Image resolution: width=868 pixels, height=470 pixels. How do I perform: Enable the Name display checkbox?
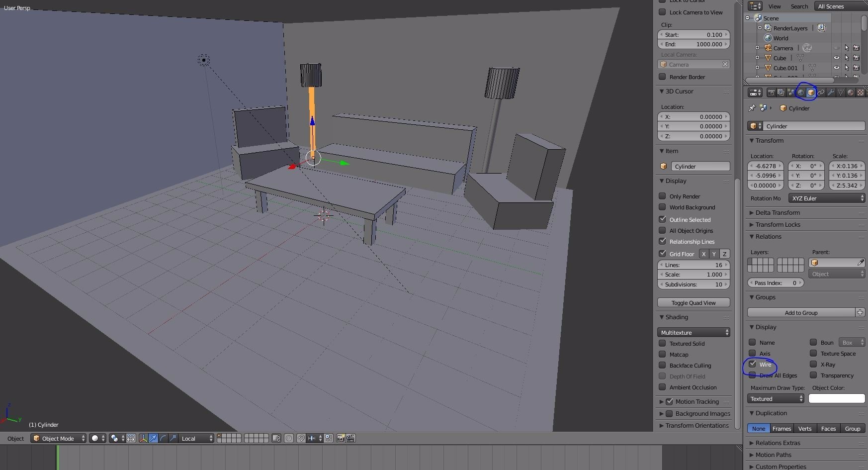pos(752,342)
